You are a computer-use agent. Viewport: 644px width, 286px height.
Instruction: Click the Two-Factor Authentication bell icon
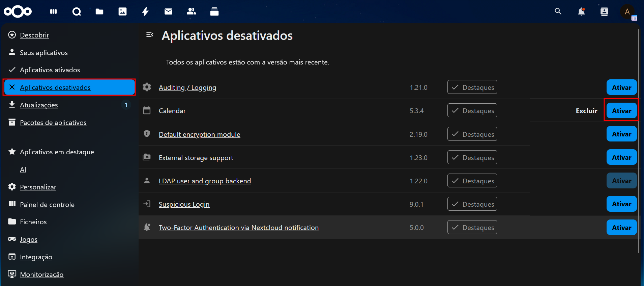pyautogui.click(x=147, y=227)
